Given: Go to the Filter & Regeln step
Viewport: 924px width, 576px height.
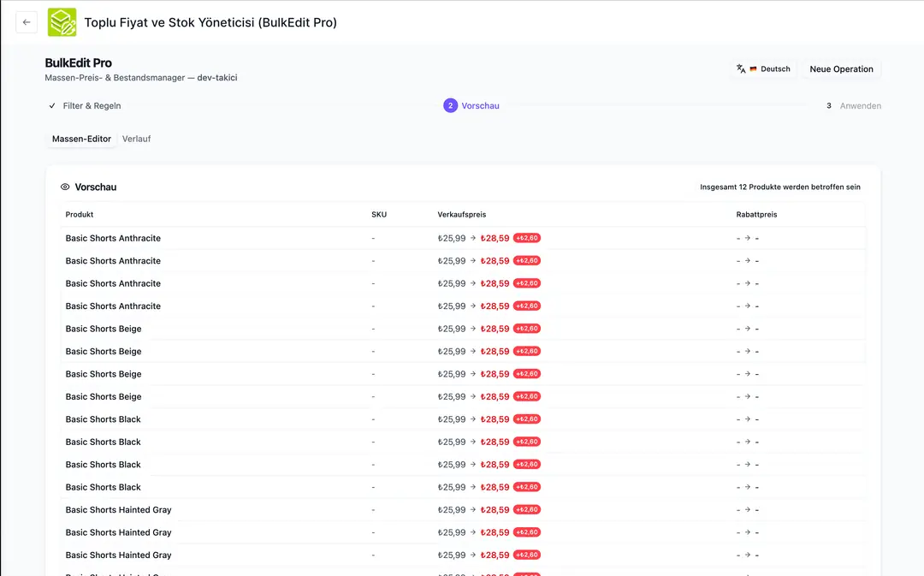Looking at the screenshot, I should pyautogui.click(x=92, y=105).
